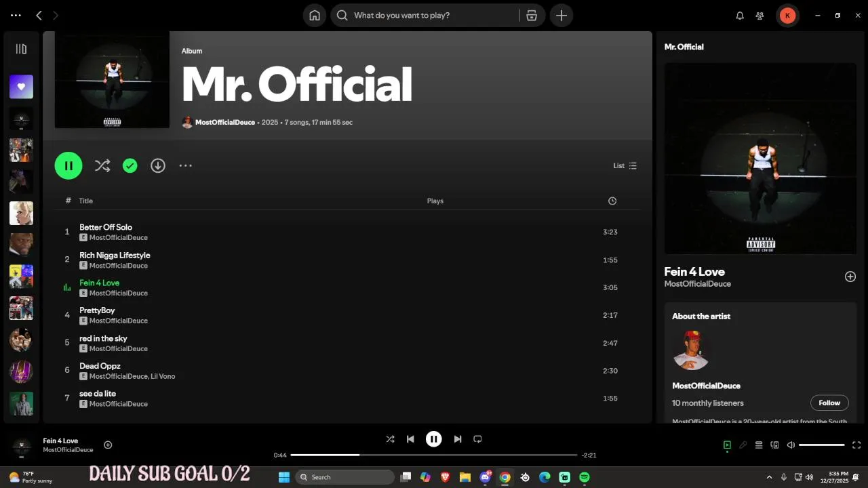Adjust the Spotify volume slider
This screenshot has height=488, width=868.
(x=822, y=445)
